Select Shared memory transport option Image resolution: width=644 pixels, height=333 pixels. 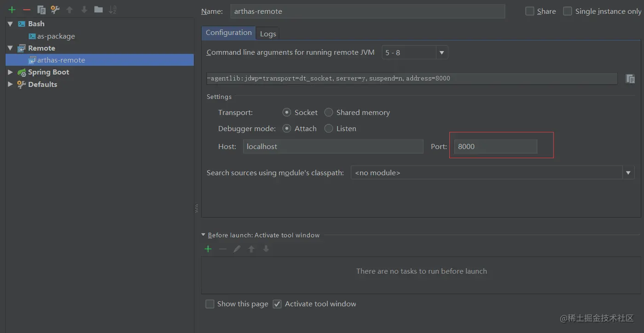point(329,112)
